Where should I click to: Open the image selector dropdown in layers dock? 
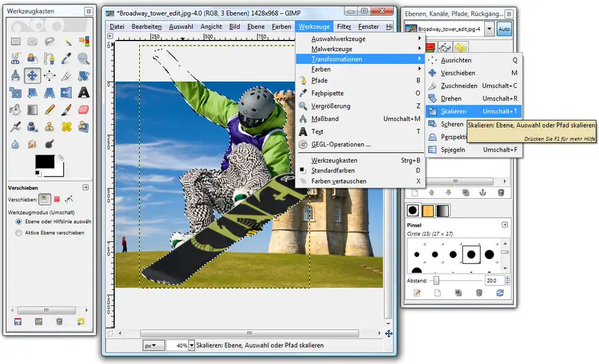pyautogui.click(x=489, y=29)
